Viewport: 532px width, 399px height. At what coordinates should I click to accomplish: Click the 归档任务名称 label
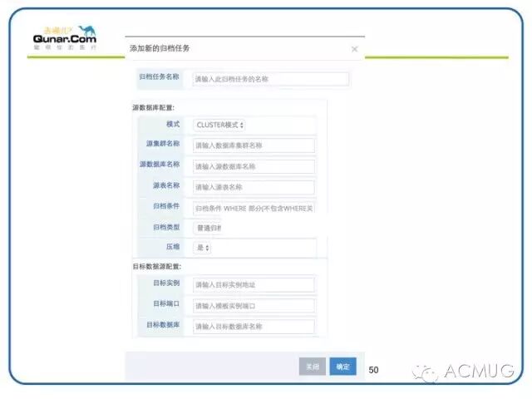(159, 76)
